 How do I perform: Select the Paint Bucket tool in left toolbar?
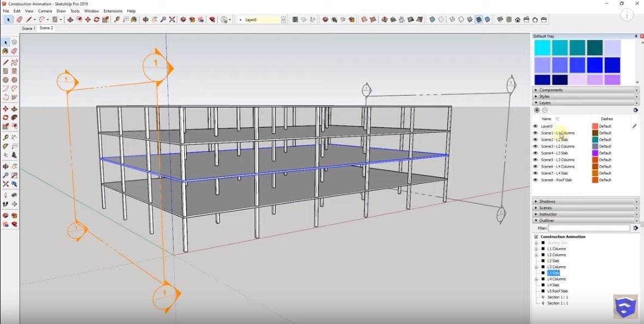(x=5, y=51)
